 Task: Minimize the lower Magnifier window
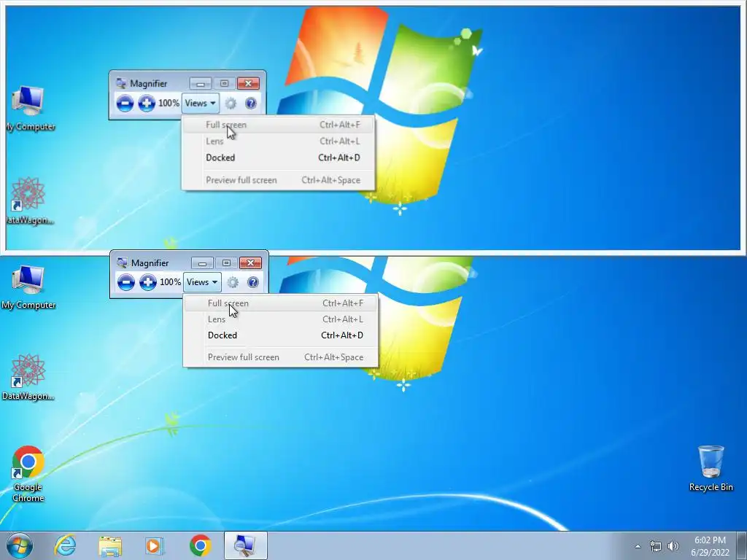click(203, 263)
